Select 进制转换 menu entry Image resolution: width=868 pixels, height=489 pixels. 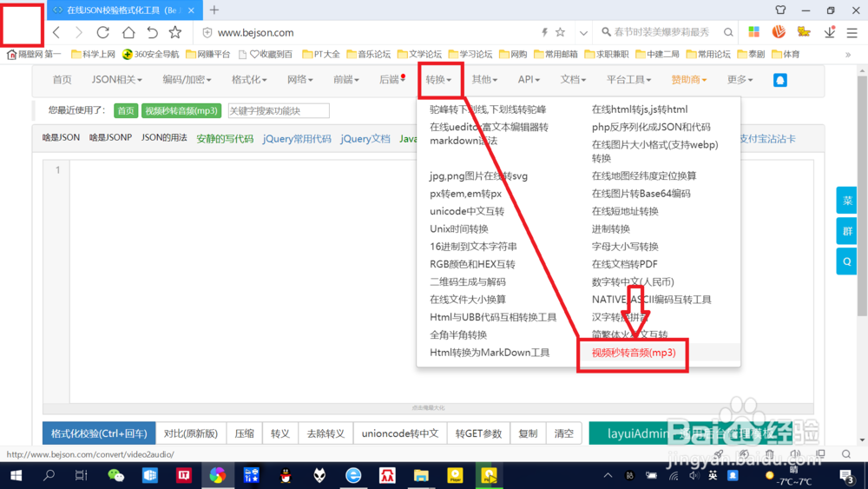pos(610,228)
